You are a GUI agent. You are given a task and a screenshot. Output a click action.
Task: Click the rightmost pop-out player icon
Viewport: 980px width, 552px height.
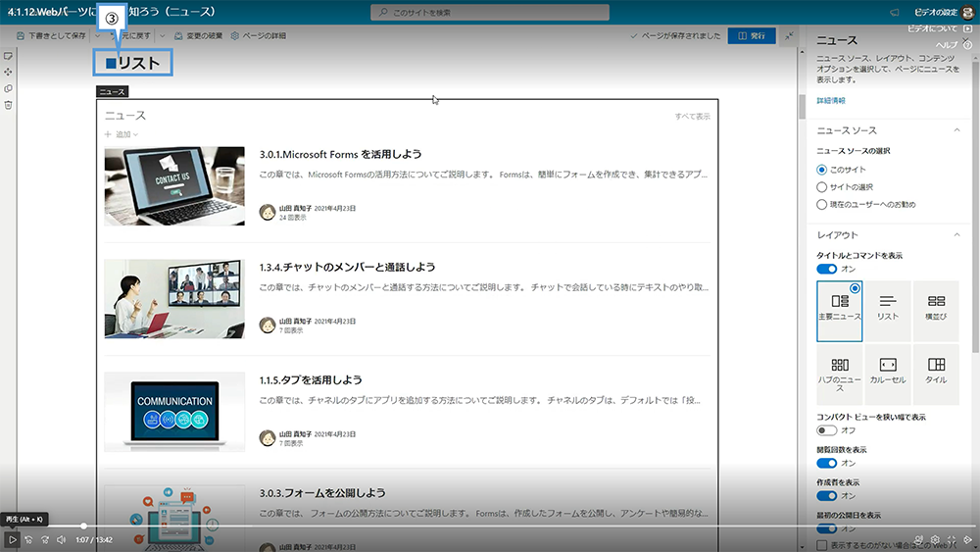click(967, 539)
